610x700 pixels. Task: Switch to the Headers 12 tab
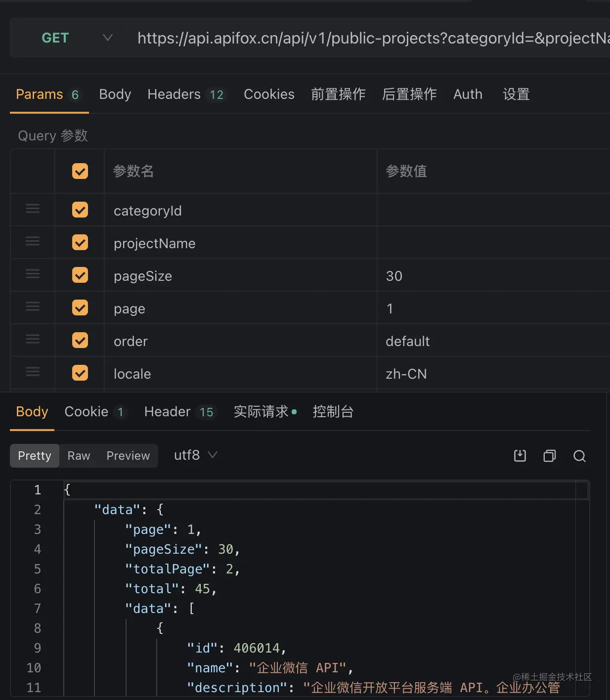point(186,94)
